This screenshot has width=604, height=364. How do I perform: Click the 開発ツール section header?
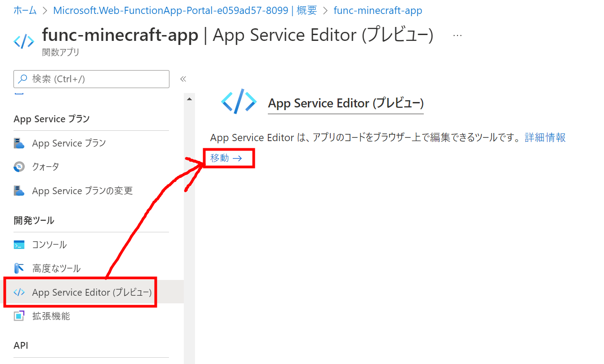click(34, 220)
